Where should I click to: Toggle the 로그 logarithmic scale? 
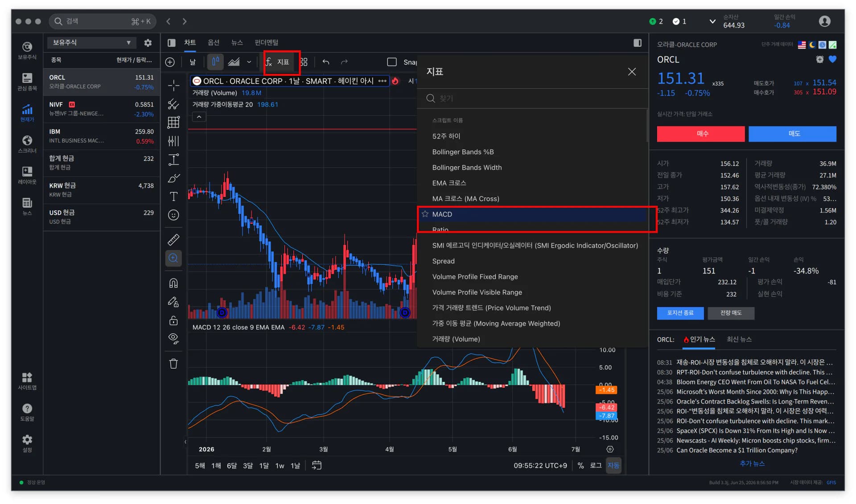click(596, 465)
